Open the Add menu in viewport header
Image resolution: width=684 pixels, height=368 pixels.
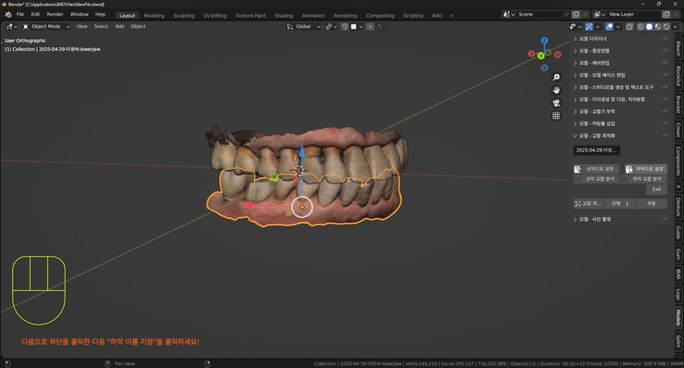[120, 27]
